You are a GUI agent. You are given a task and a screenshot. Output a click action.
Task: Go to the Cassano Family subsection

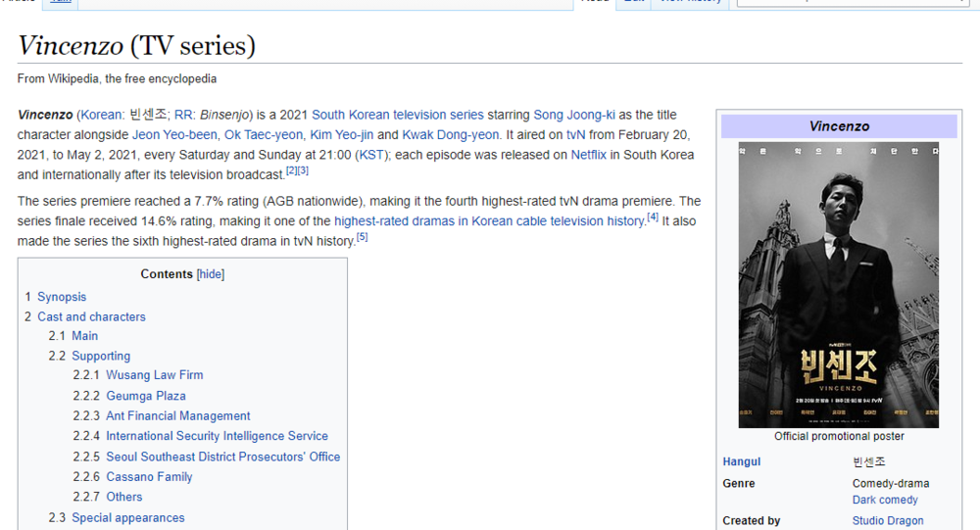[149, 477]
